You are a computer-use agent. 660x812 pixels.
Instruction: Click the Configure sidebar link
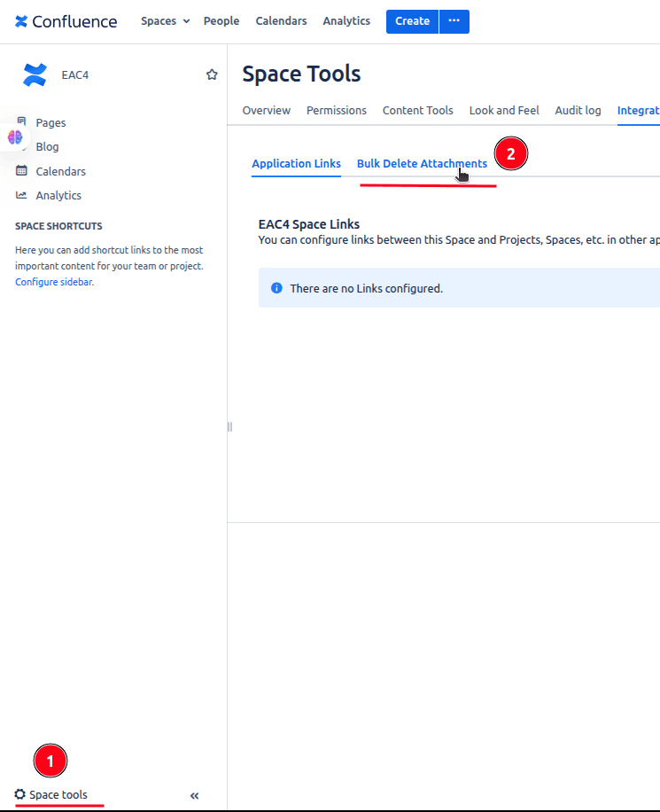53,282
